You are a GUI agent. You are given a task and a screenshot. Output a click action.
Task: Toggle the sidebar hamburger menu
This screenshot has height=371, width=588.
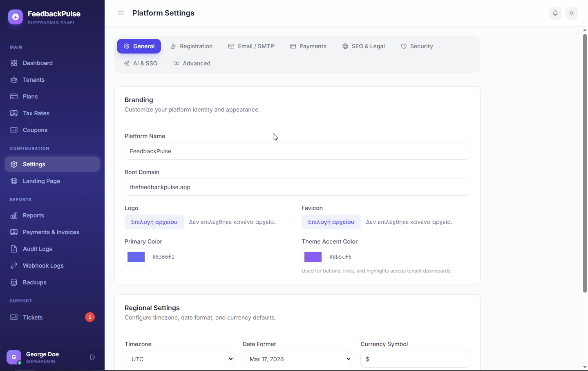pyautogui.click(x=121, y=13)
